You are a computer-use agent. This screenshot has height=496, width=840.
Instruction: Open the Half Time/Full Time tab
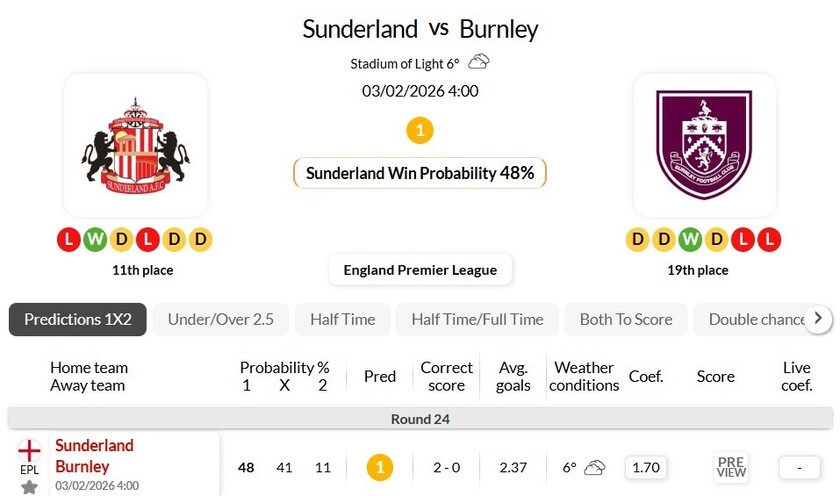click(x=478, y=320)
